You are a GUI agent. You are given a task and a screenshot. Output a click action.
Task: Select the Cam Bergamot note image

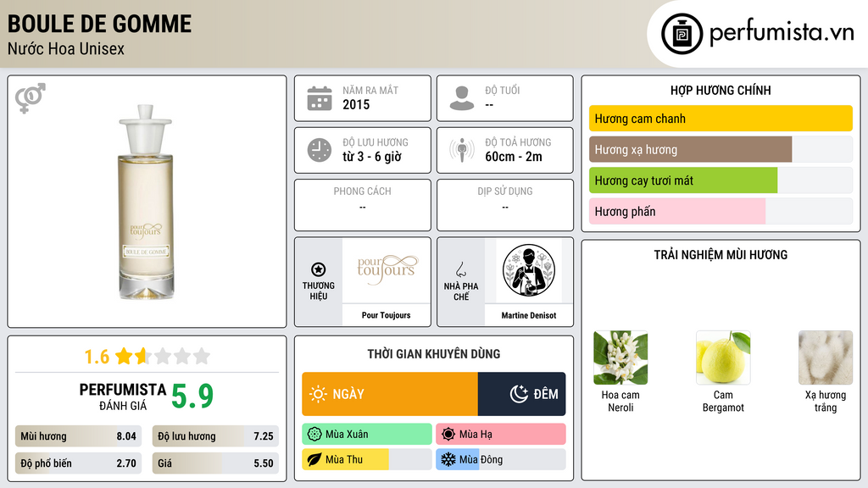click(x=723, y=358)
